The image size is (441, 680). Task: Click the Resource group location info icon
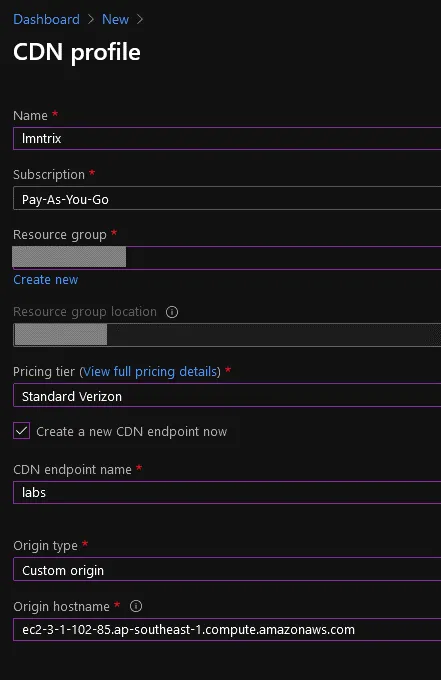pos(172,312)
